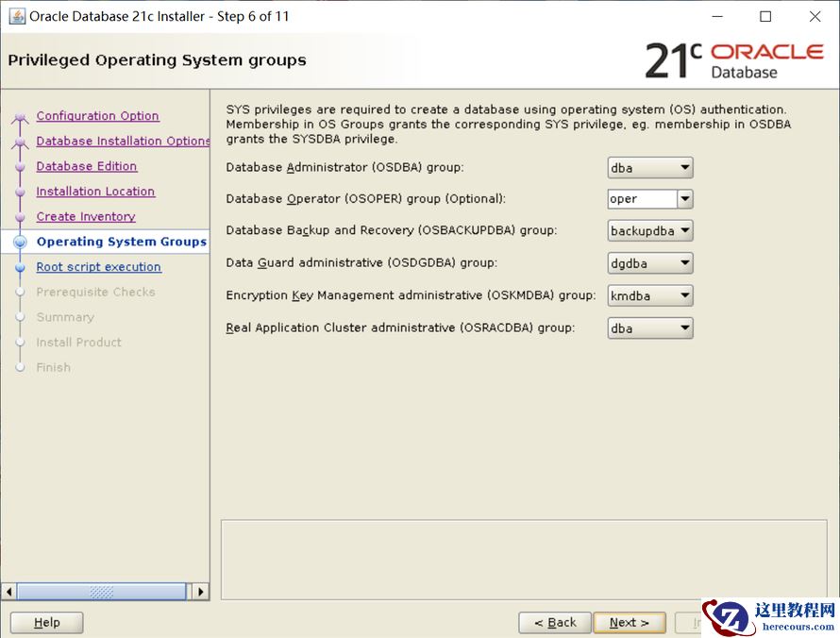Go to the Create Inventory step
Screen dimensions: 840x638
(x=86, y=216)
